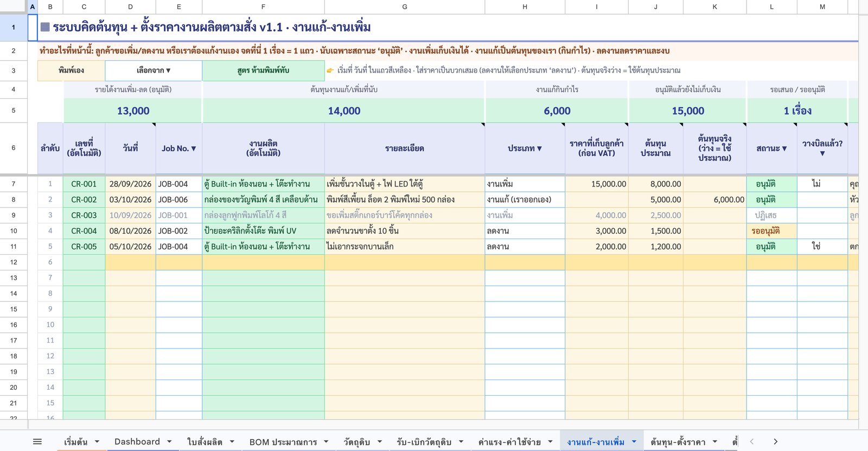Open the ค่าแรง-ค่าใช้จ่าย sheet tab
Image resolution: width=868 pixels, height=451 pixels.
pyautogui.click(x=509, y=442)
